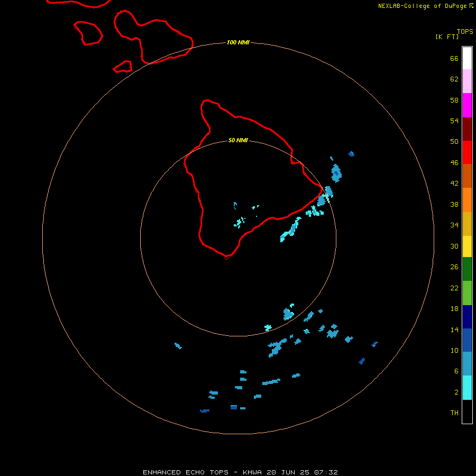This screenshot has height=476, width=476.
Task: Click the "42" scale value
Action: click(x=454, y=184)
